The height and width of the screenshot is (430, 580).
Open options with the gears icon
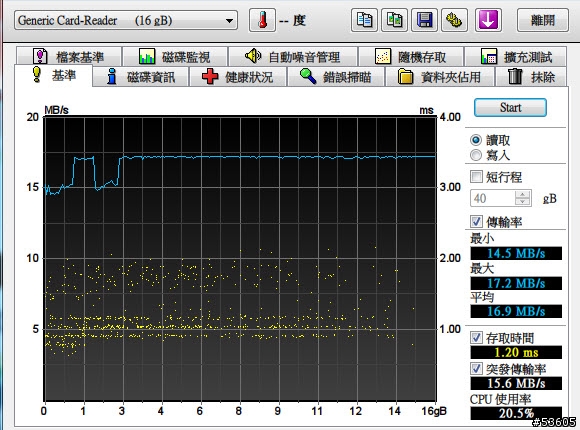pos(454,20)
